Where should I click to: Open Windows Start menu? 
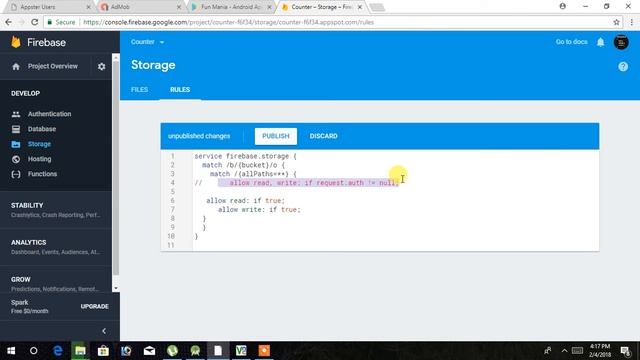click(11, 351)
